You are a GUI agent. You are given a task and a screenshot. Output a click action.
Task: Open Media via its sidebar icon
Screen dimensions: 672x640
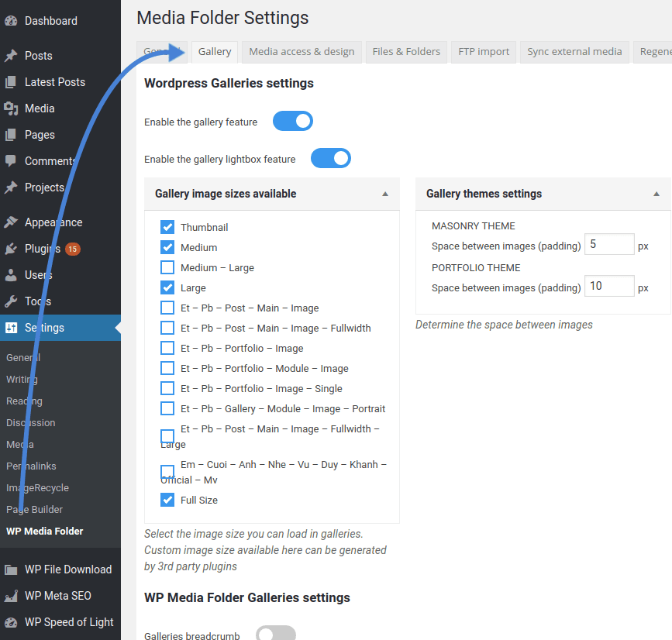point(11,108)
